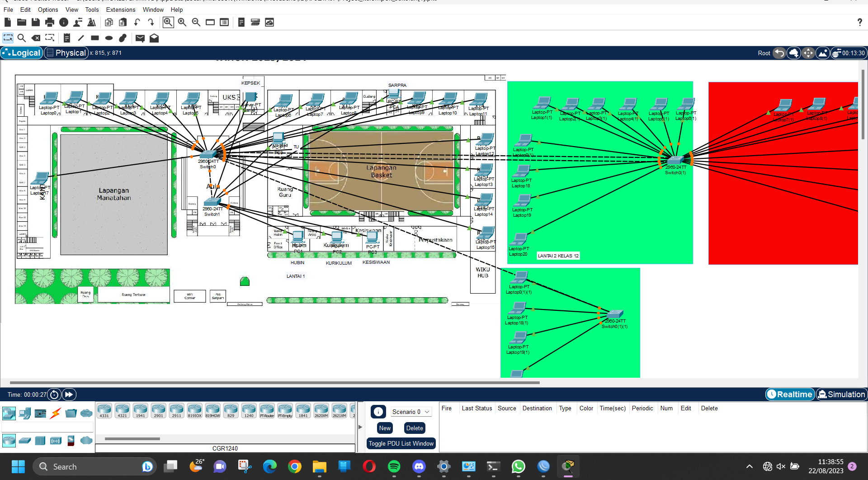Pick the Delete tool in toolbar
This screenshot has height=480, width=868.
[x=36, y=38]
